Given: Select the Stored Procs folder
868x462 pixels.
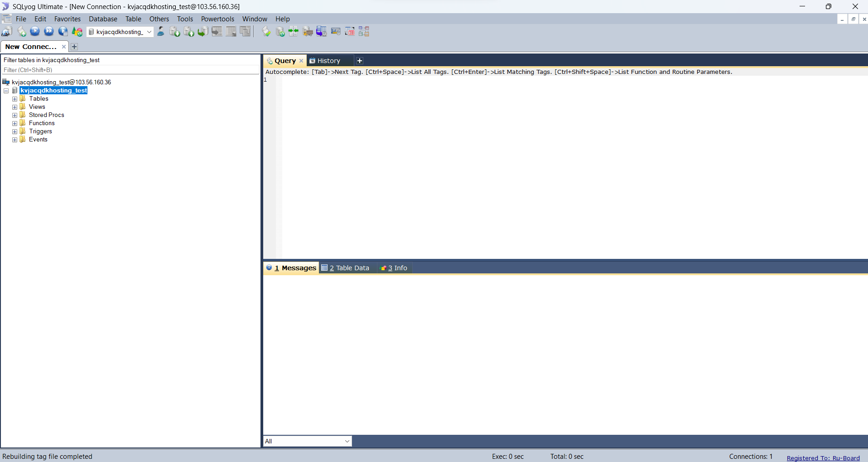Looking at the screenshot, I should (x=47, y=115).
